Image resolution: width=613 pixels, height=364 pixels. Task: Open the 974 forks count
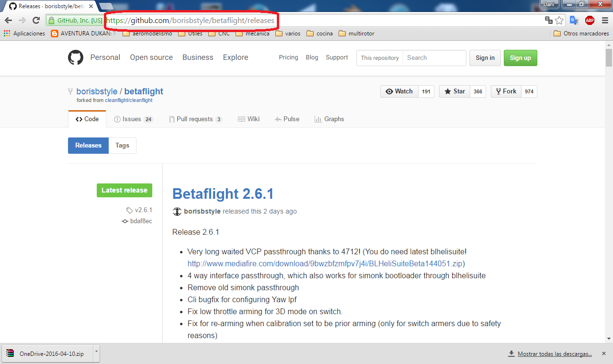529,91
